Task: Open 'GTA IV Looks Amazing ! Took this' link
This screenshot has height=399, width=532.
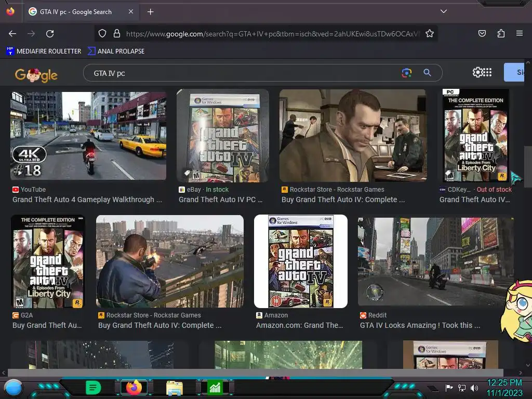Action: 420,325
